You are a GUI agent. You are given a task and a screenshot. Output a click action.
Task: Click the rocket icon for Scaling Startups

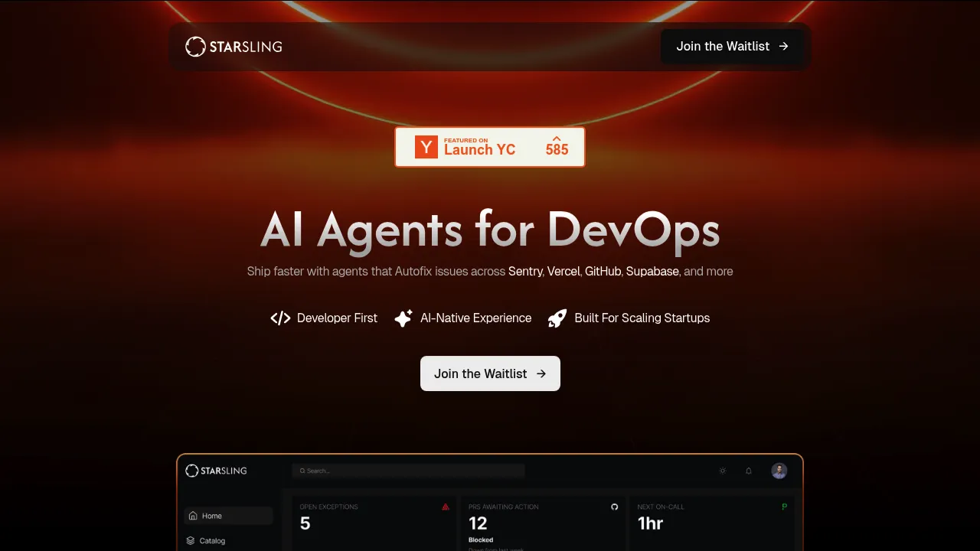557,318
